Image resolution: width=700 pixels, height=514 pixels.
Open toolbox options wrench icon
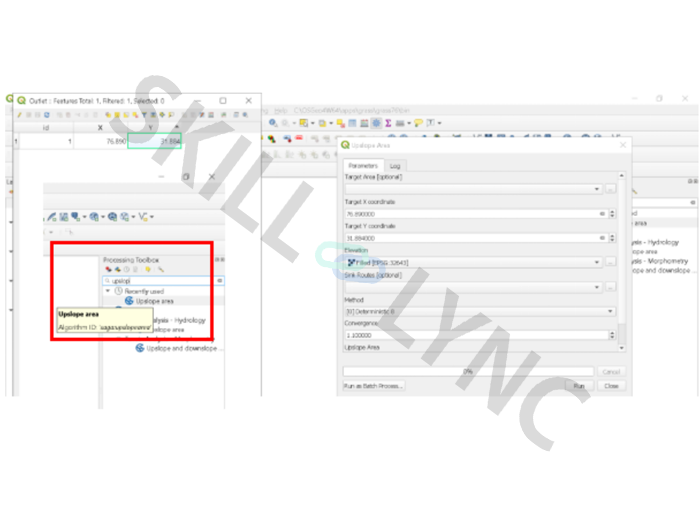tap(161, 269)
